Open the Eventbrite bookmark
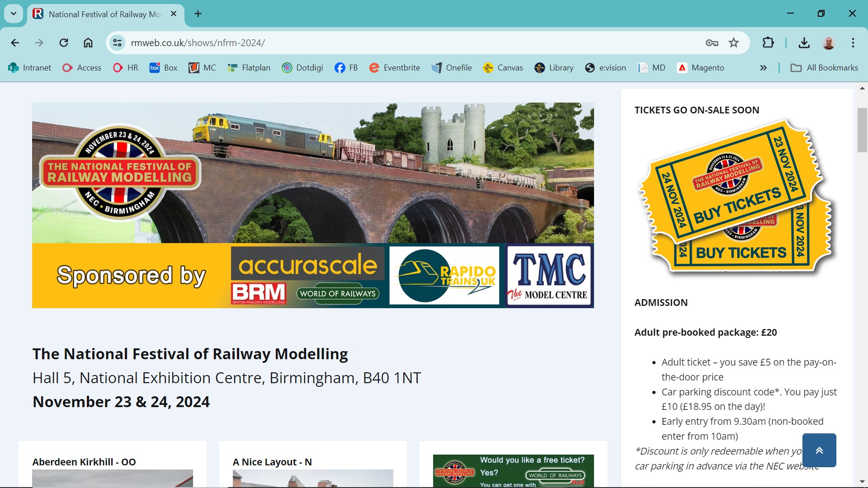Image resolution: width=868 pixels, height=488 pixels. [395, 68]
